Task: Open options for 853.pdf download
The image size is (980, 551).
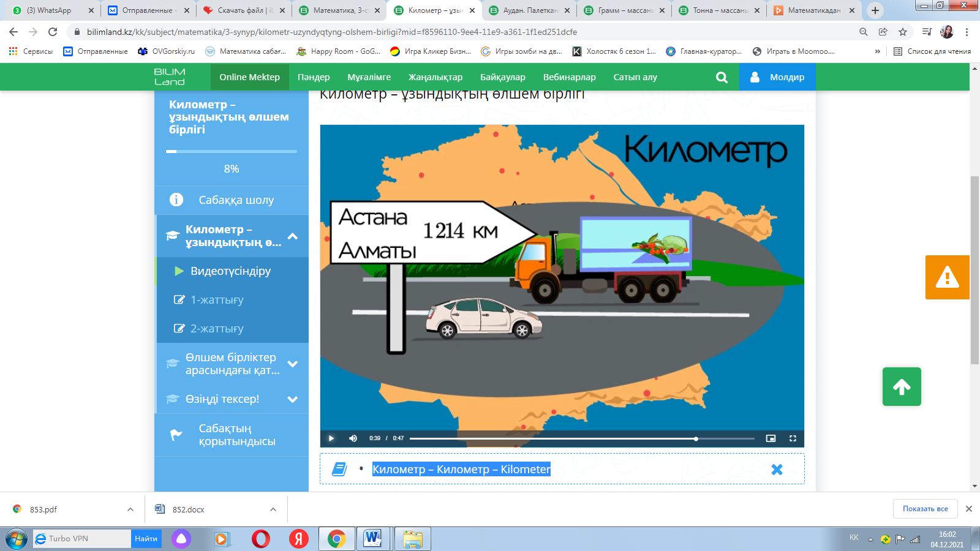Action: (x=130, y=509)
